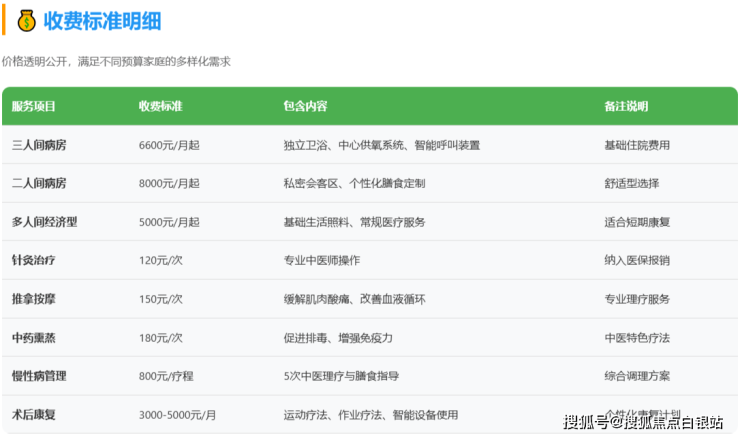Click the 推拿按摩 row label
Screen dimensions: 740x438
click(x=34, y=299)
